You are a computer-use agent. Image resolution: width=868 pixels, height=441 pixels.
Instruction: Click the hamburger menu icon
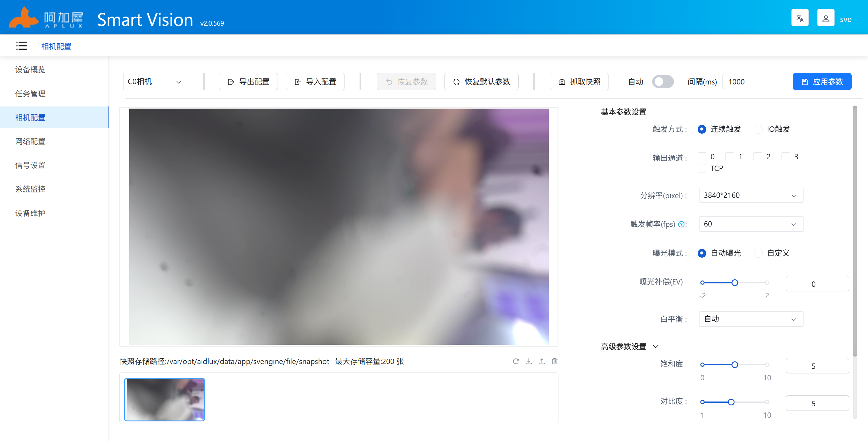(21, 46)
